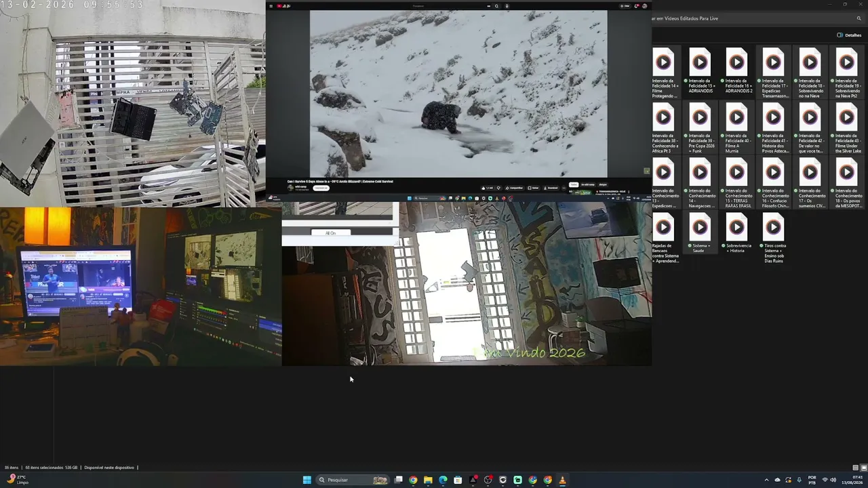The height and width of the screenshot is (488, 868).
Task: Click the All On button in the camera window
Action: 330,233
